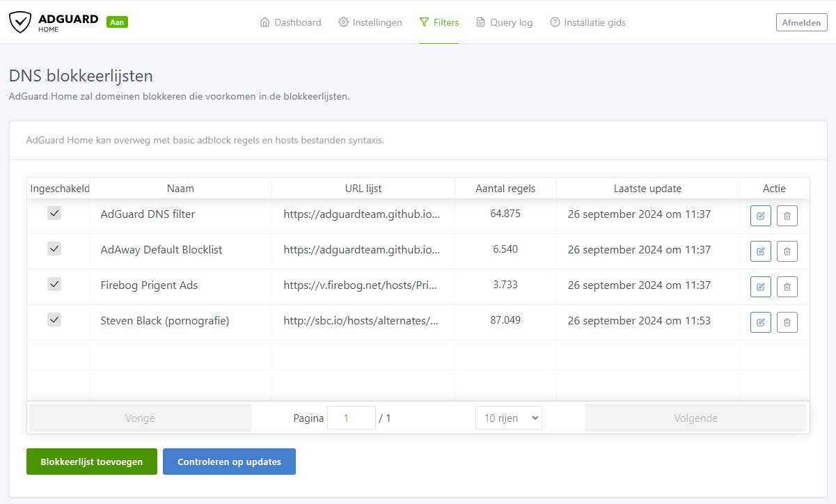
Task: Open the Instellingen menu
Action: [370, 22]
